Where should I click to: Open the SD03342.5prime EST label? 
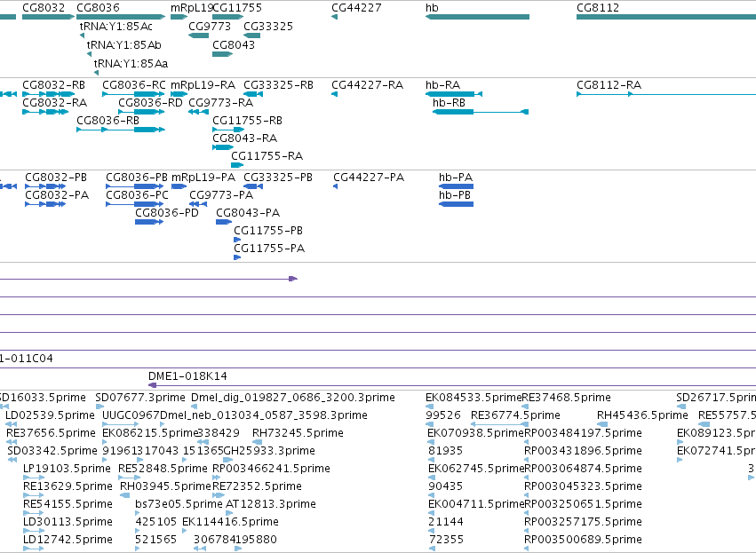pyautogui.click(x=52, y=451)
